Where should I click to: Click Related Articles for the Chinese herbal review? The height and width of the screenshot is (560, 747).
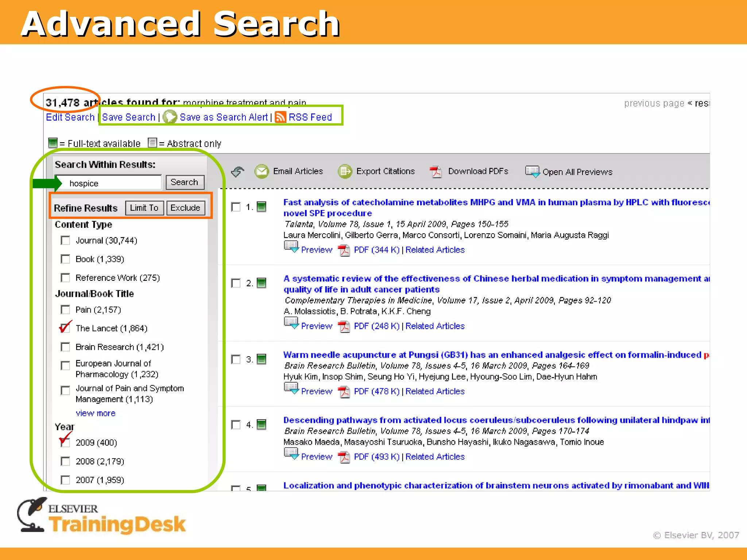coord(435,326)
